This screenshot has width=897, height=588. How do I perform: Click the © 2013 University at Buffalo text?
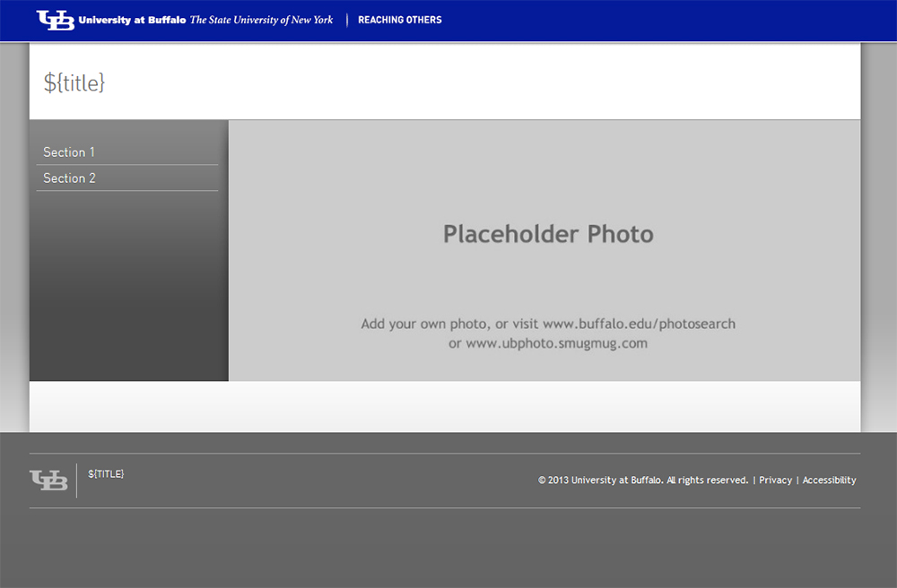(600, 480)
